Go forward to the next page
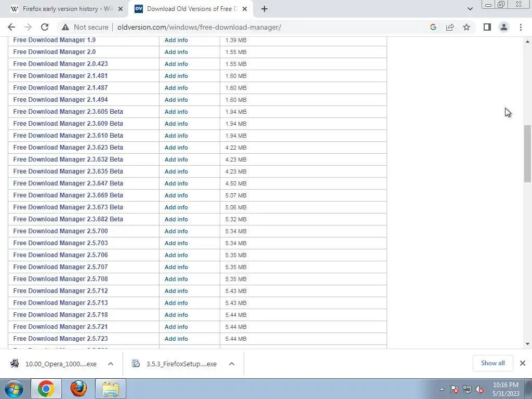The image size is (532, 399). pyautogui.click(x=28, y=27)
